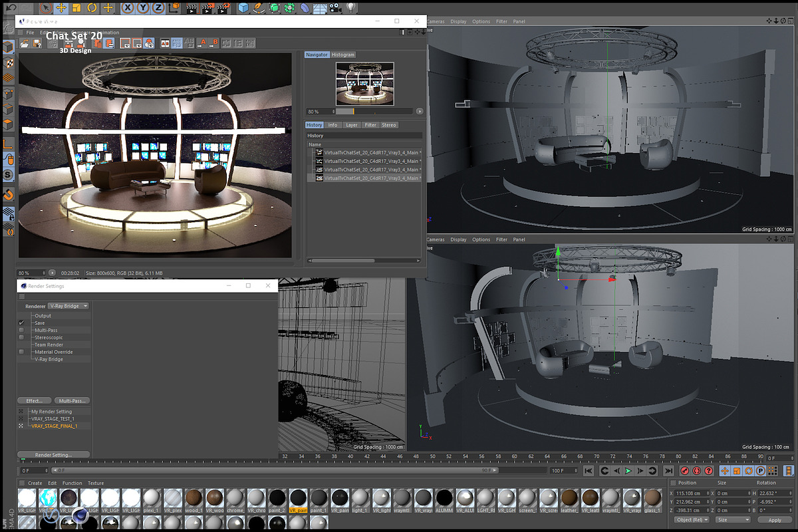Screen dimensions: 798x532
Task: Click the Effect... button
Action: (35, 401)
